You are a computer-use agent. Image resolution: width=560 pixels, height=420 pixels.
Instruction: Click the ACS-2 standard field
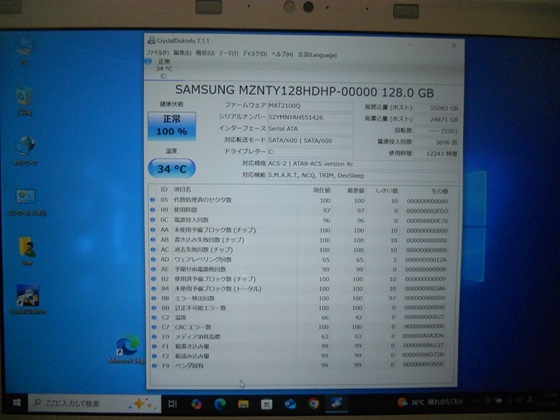tap(362, 164)
